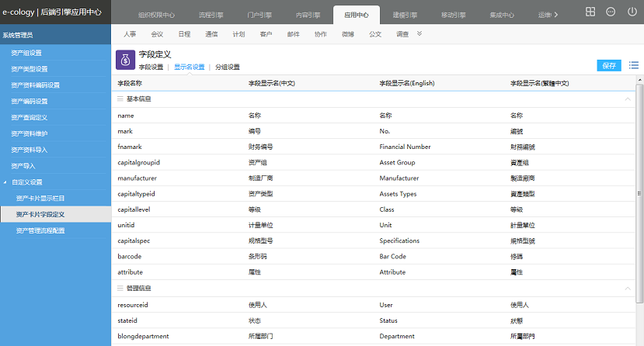Click the vertical scrollbar thumb

pos(639,193)
